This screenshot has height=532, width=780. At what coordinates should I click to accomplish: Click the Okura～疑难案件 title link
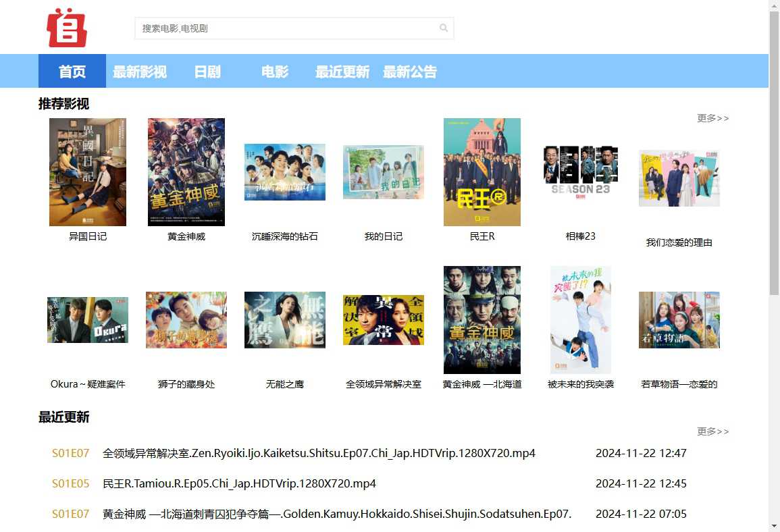pos(88,384)
